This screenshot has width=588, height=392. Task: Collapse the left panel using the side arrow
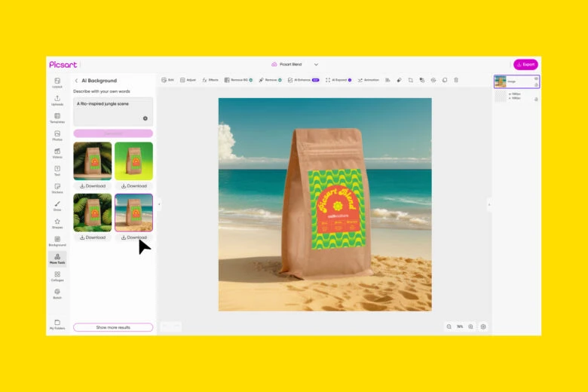click(x=159, y=204)
